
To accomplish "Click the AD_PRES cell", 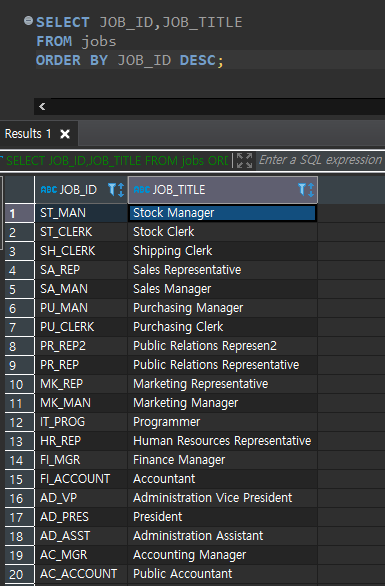I will [x=81, y=517].
